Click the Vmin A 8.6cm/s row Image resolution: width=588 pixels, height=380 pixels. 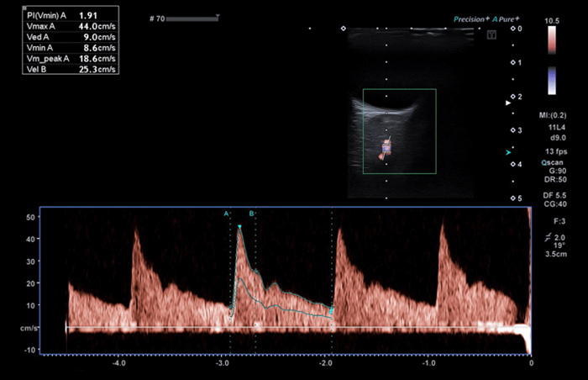(x=71, y=48)
